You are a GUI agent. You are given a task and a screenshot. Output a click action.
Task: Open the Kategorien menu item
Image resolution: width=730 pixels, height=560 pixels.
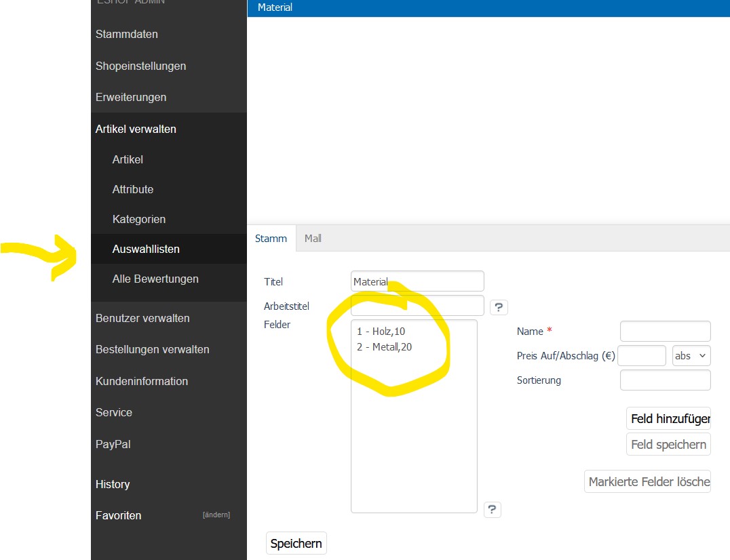139,219
